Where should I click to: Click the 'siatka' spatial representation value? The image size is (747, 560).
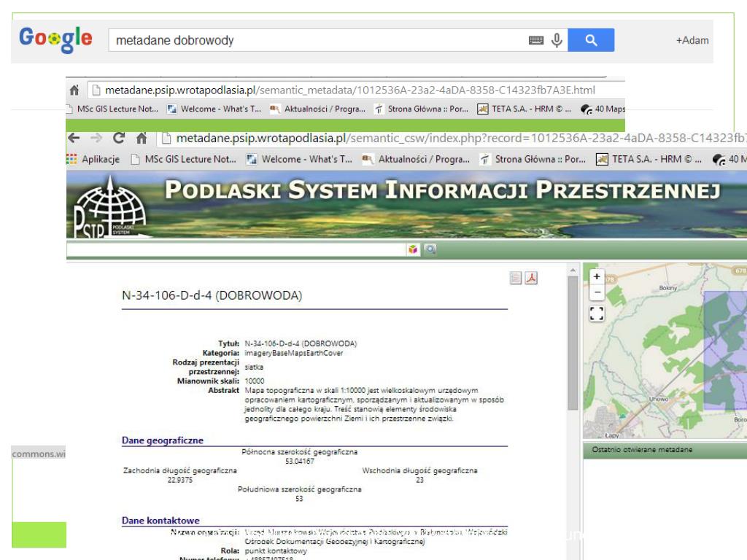[254, 367]
